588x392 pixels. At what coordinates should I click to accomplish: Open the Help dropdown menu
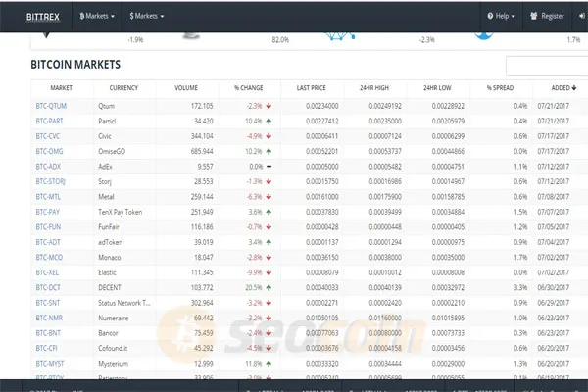pyautogui.click(x=501, y=16)
